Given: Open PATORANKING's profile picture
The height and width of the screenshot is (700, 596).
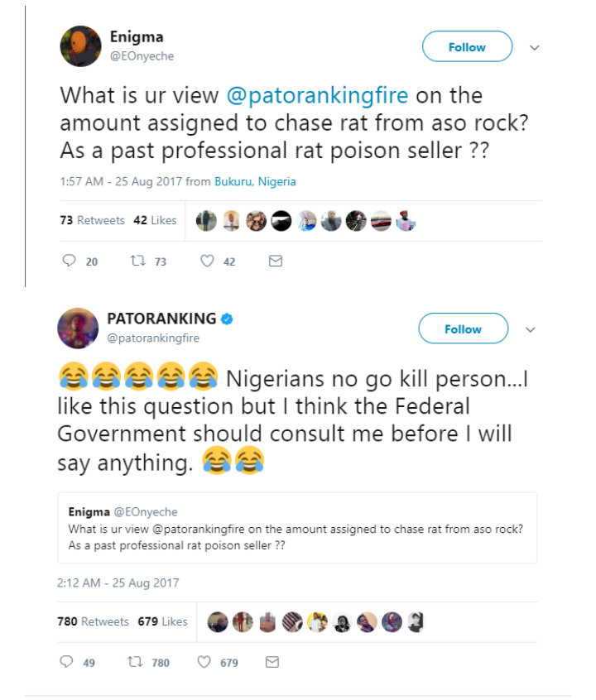Looking at the screenshot, I should click(x=78, y=328).
